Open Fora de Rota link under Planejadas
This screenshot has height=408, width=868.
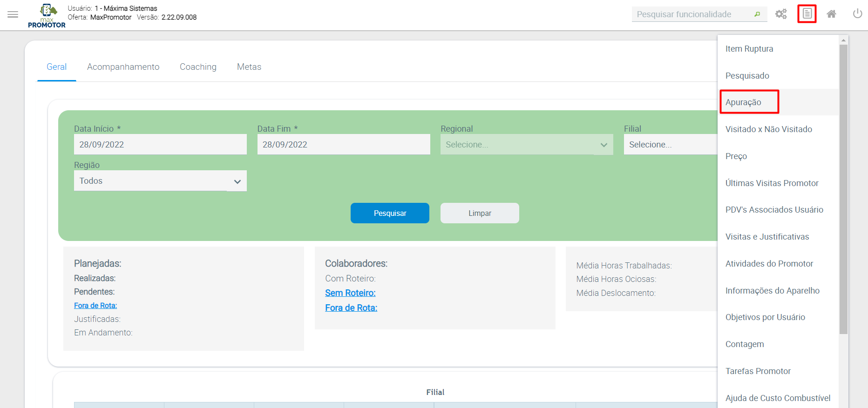95,306
